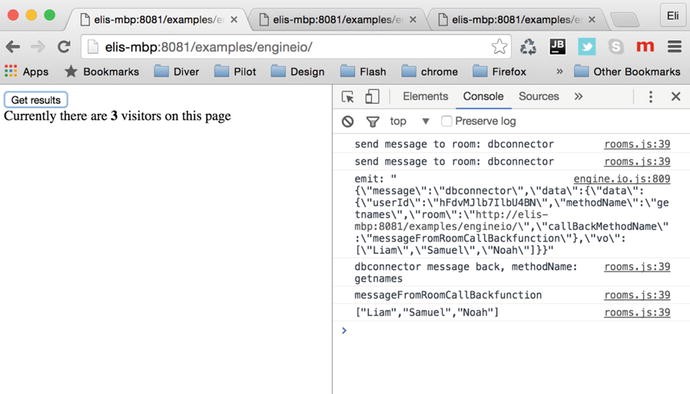Screen dimensions: 690x394
Task: Click the Get results button
Action: point(36,100)
